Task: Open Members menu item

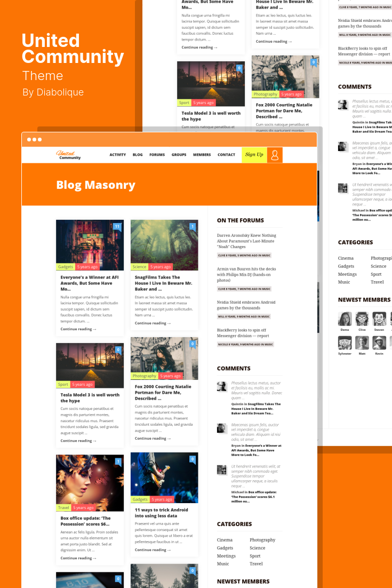Action: coord(202,155)
